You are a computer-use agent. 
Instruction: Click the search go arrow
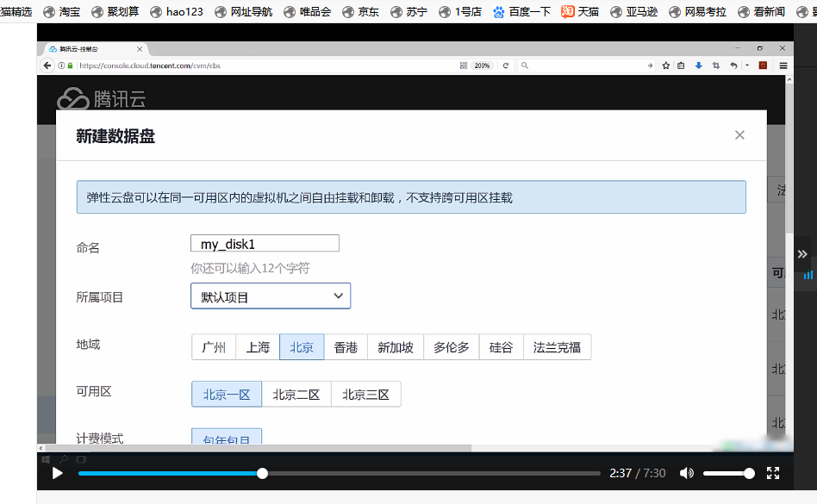coord(650,65)
